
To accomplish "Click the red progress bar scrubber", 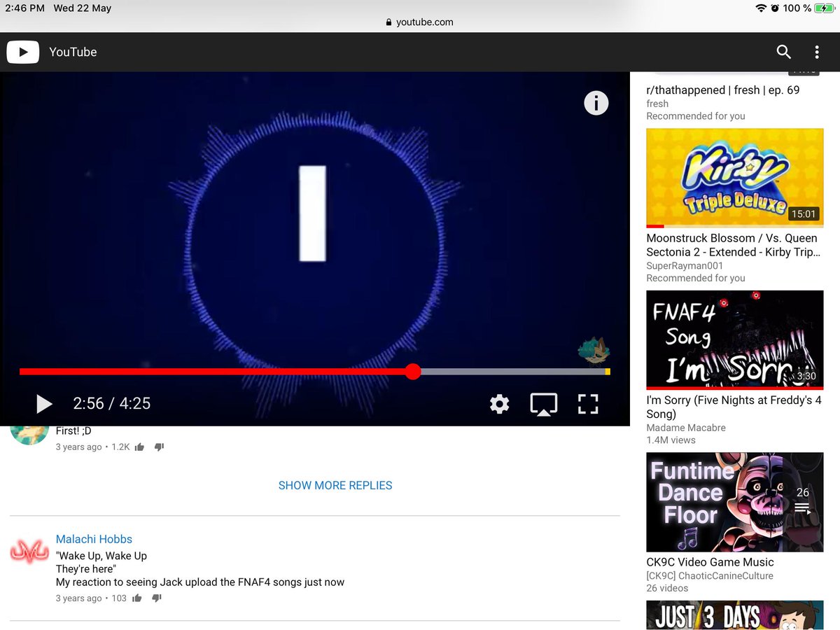I will 413,372.
